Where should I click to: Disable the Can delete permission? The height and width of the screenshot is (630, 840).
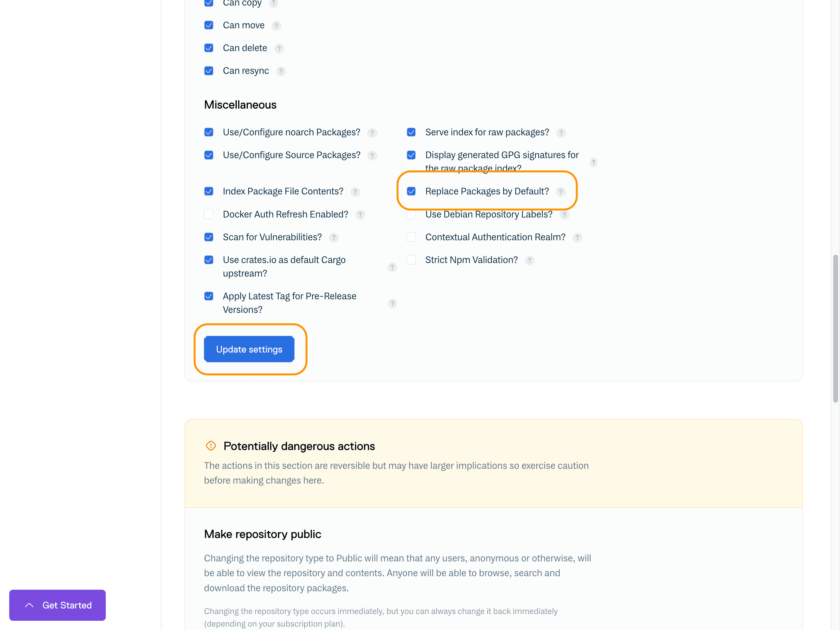[x=209, y=48]
